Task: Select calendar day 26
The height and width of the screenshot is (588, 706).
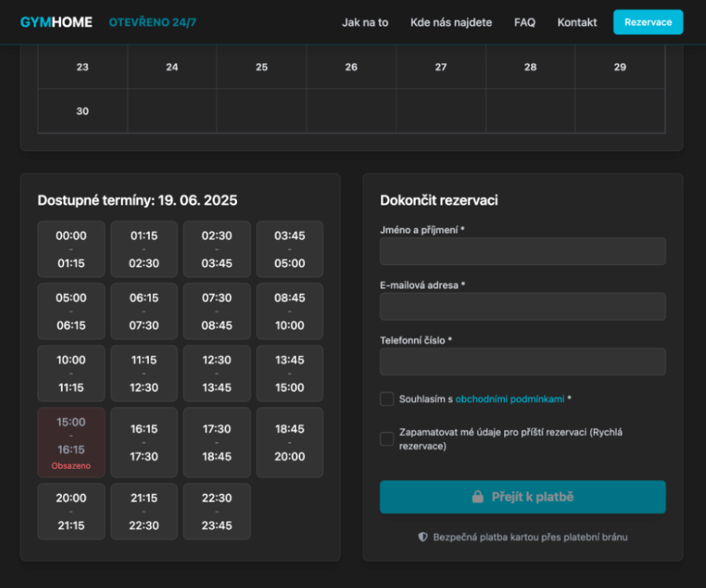Action: [x=351, y=67]
